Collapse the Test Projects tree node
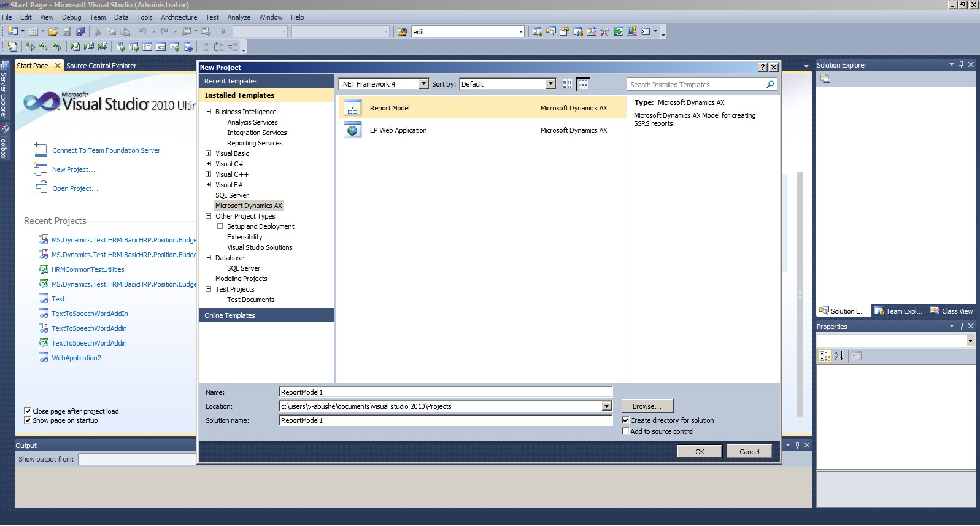This screenshot has width=980, height=526. tap(209, 289)
